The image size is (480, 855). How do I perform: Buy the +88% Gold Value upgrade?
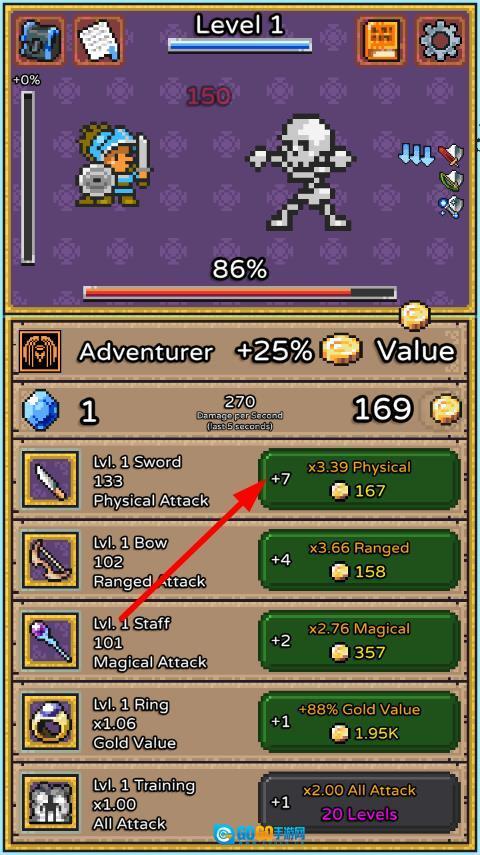pyautogui.click(x=359, y=722)
